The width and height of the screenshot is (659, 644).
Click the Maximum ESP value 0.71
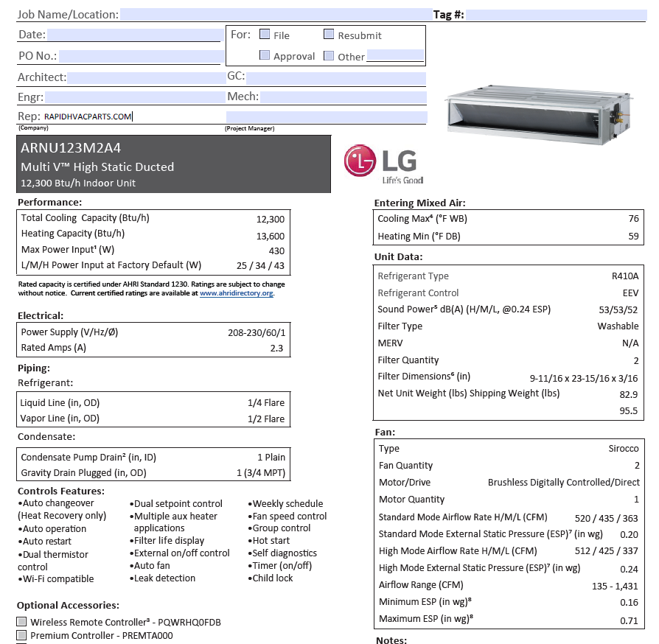pos(629,620)
